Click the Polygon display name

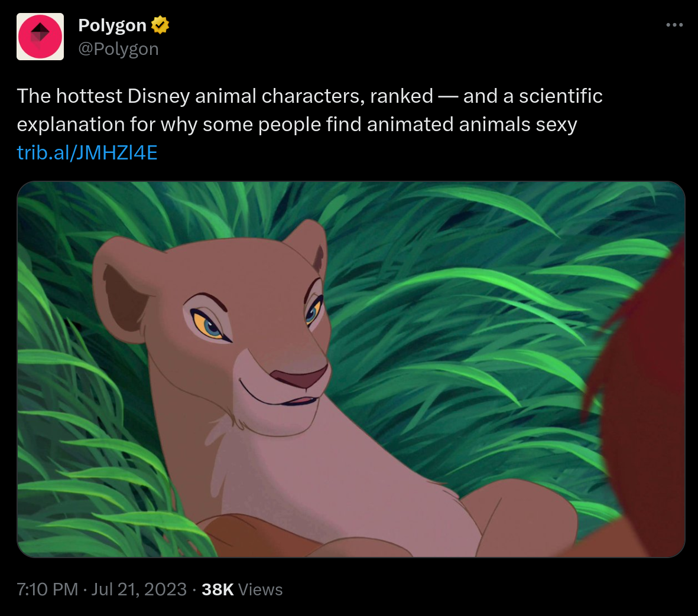(x=112, y=25)
